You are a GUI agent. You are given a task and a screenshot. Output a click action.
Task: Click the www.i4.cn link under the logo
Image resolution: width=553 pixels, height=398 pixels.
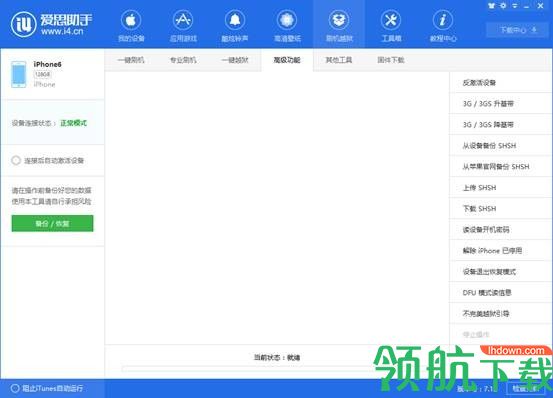[x=62, y=32]
